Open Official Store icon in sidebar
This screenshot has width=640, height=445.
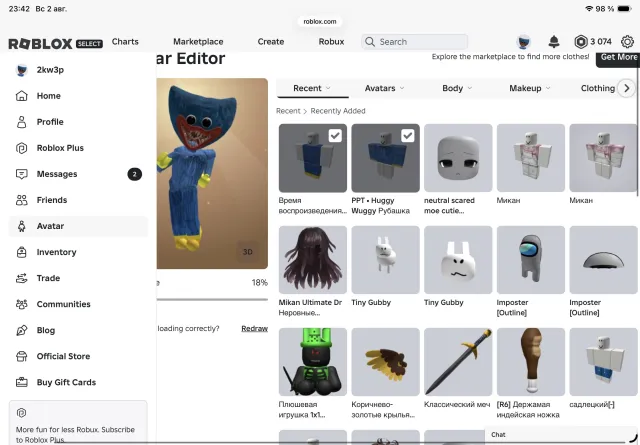click(x=22, y=356)
